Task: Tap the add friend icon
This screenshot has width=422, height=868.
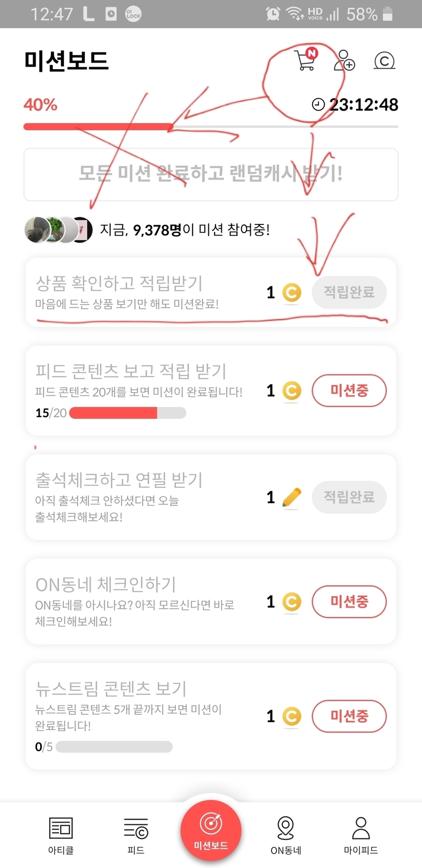Action: point(344,60)
